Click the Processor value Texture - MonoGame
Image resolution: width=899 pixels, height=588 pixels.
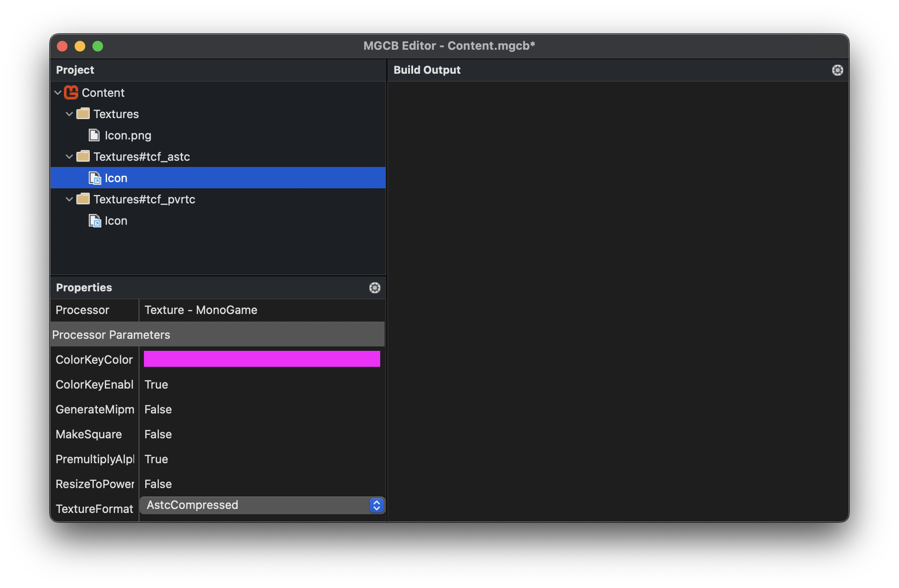point(201,310)
